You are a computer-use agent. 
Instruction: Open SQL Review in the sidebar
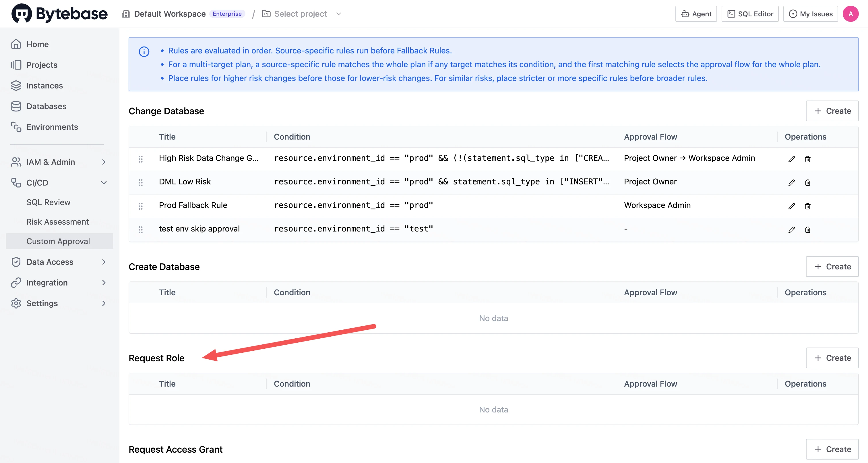[x=48, y=202]
